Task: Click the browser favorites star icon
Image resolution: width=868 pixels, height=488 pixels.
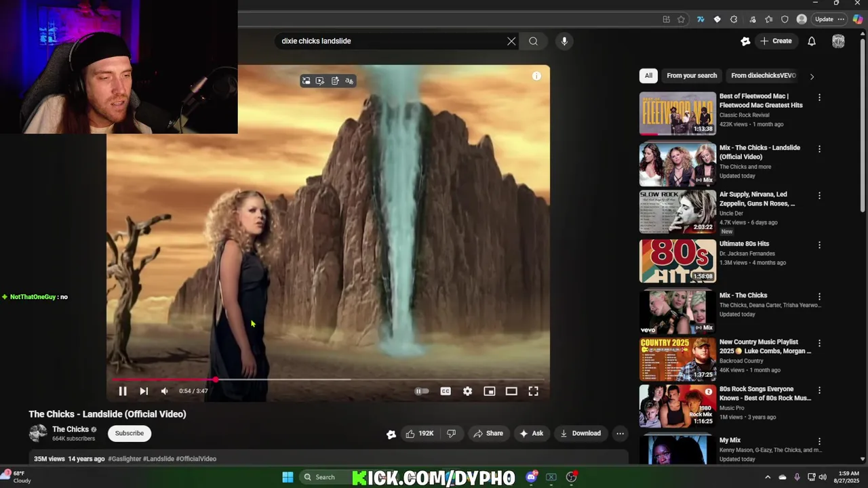Action: [x=682, y=20]
